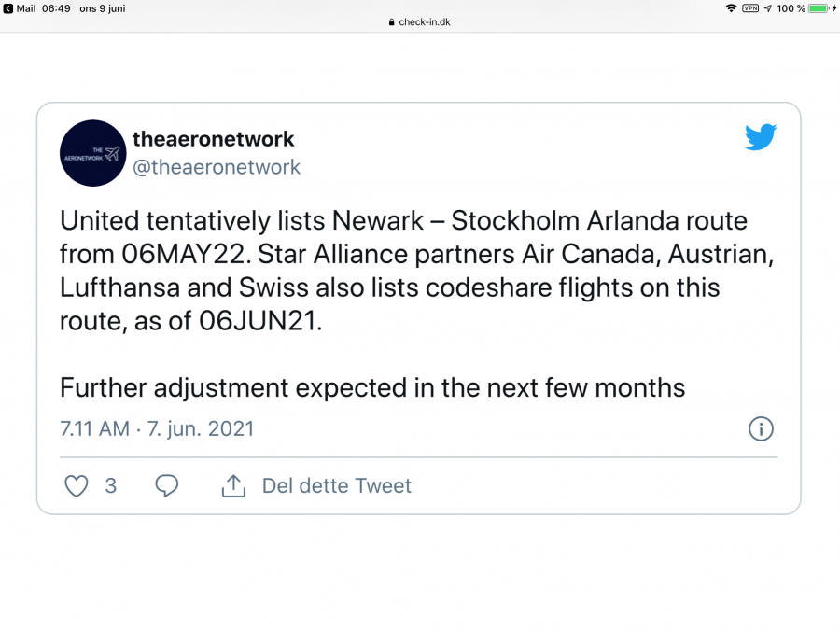
Task: Tap the check-in.dk address bar
Action: 425,22
